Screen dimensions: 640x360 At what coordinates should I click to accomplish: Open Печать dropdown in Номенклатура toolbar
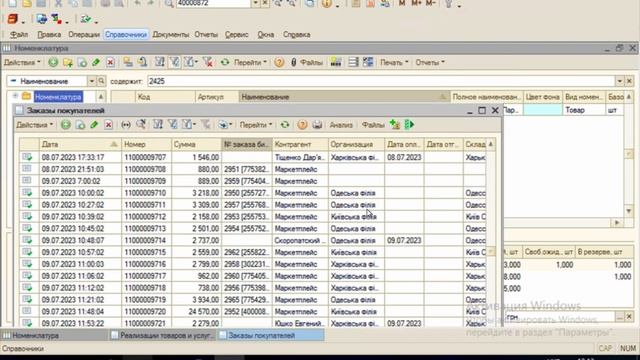click(394, 62)
